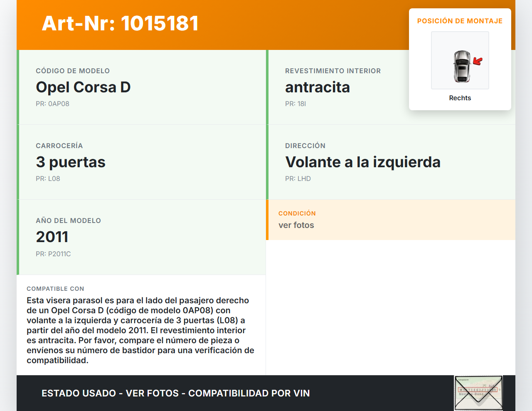Click the 'ESTADO USADO - VER FOTOS' footer banner

coord(175,394)
